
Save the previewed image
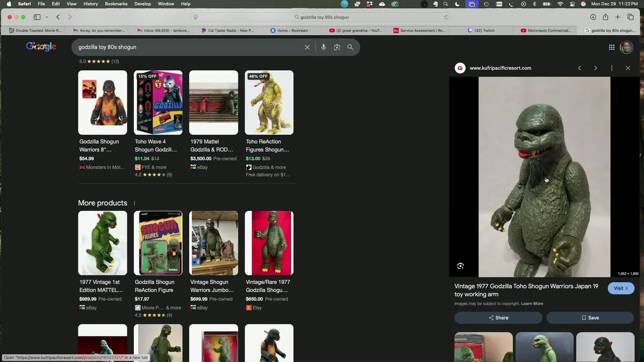pyautogui.click(x=590, y=318)
